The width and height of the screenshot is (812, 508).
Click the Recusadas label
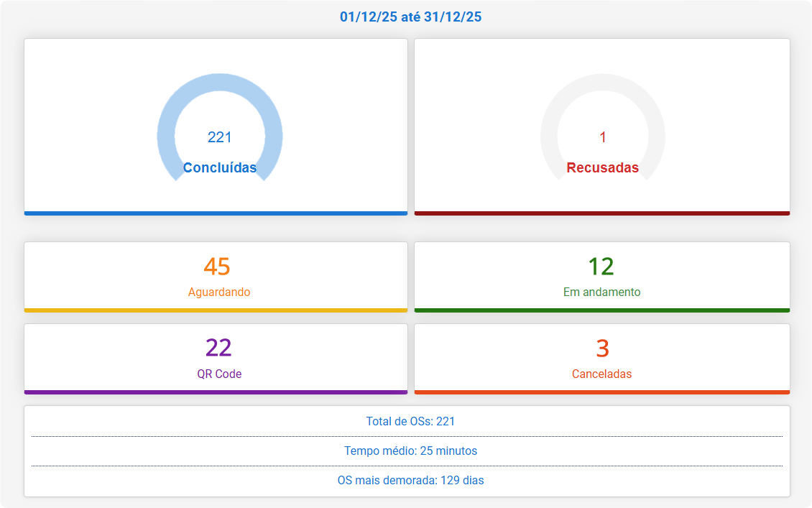pyautogui.click(x=602, y=167)
